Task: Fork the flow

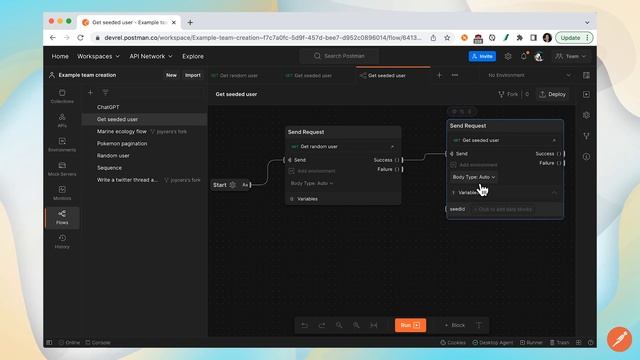Action: (508, 94)
